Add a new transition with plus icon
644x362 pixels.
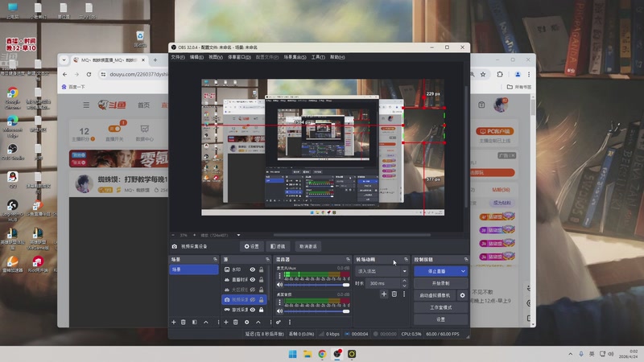tap(384, 294)
